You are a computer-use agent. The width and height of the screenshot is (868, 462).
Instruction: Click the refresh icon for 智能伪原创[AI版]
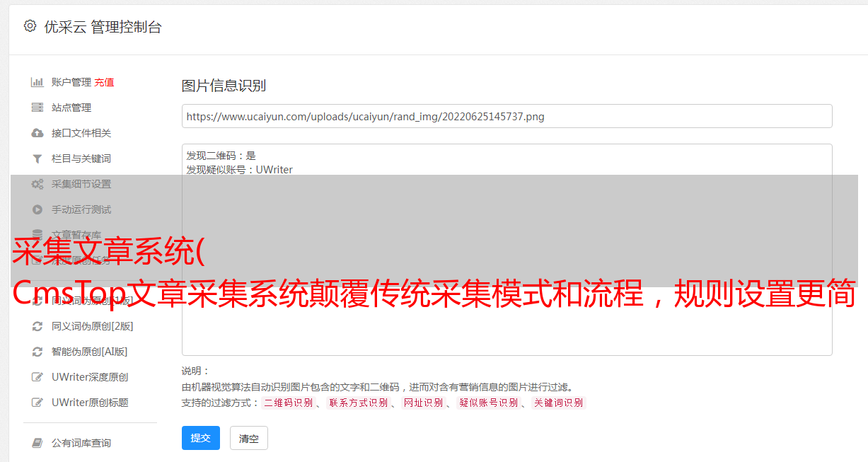pos(37,352)
